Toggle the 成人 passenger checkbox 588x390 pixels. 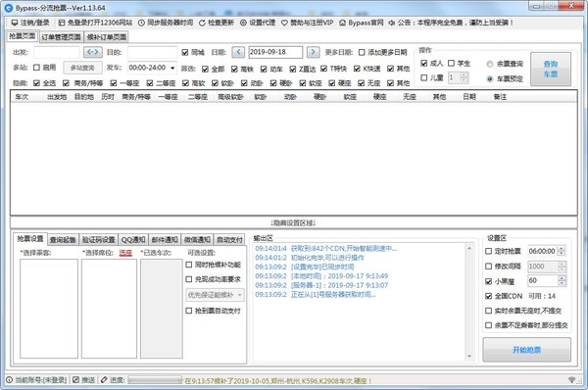point(424,63)
